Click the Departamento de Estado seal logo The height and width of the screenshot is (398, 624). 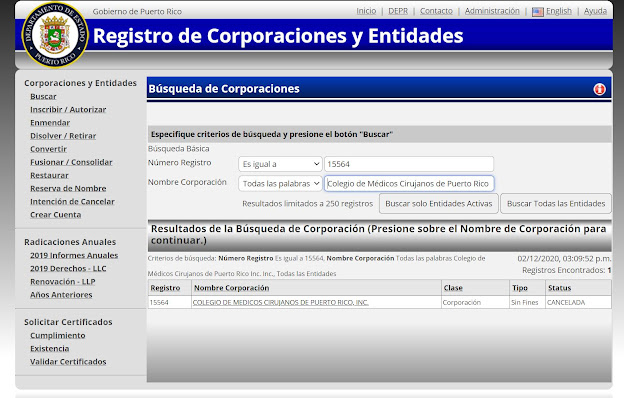point(55,35)
